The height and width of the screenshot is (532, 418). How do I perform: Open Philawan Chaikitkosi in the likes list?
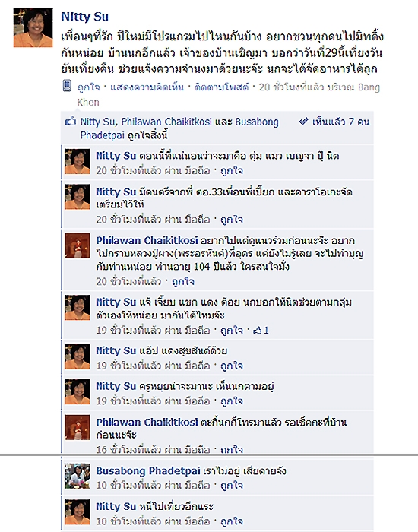point(166,122)
